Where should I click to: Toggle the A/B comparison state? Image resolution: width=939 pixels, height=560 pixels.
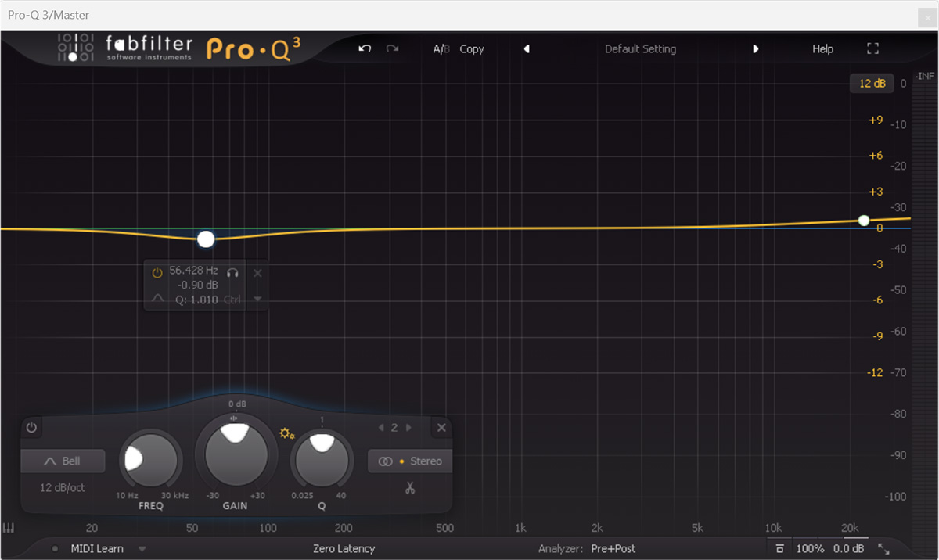(x=441, y=48)
